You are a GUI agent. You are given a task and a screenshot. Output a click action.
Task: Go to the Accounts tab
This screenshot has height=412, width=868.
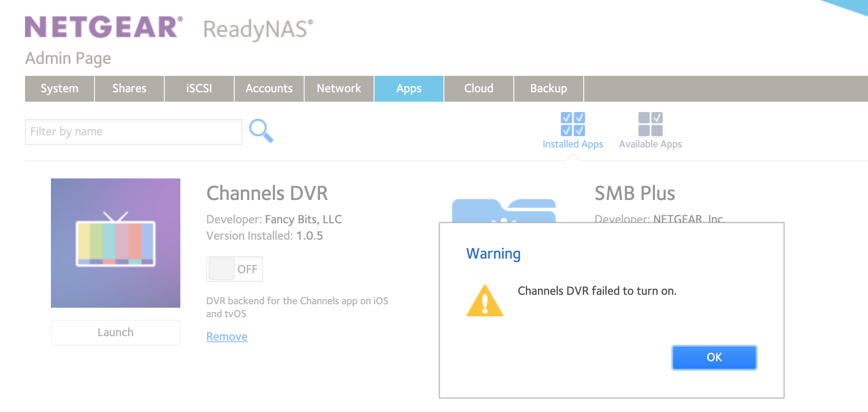click(269, 89)
